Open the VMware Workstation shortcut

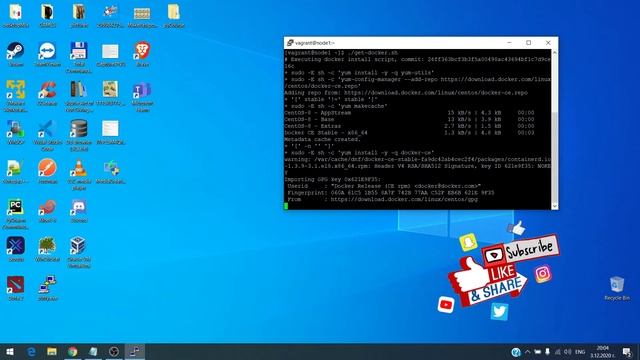click(16, 96)
